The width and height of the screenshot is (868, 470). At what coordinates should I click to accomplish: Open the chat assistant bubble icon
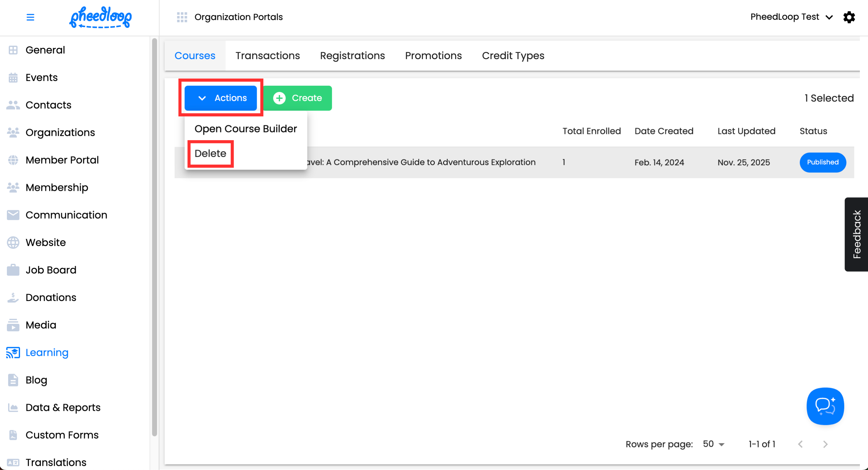coord(825,406)
